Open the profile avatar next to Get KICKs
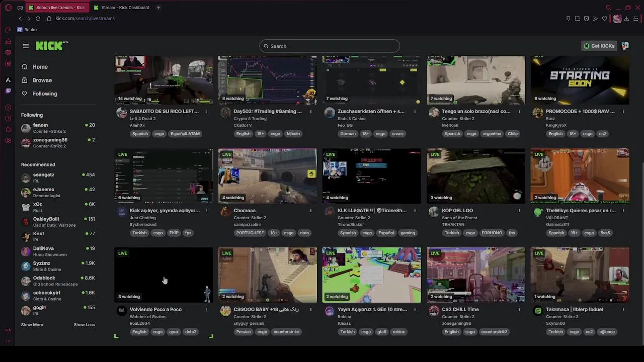 click(625, 46)
